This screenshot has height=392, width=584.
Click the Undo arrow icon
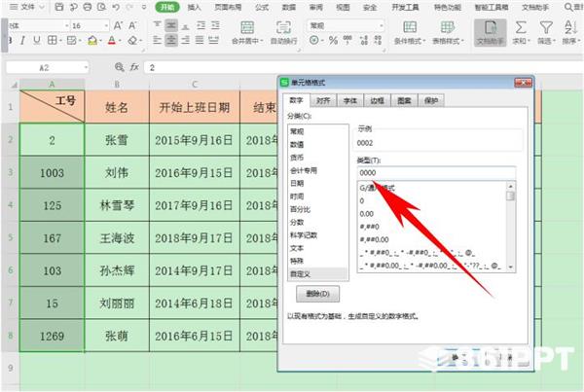coord(116,7)
